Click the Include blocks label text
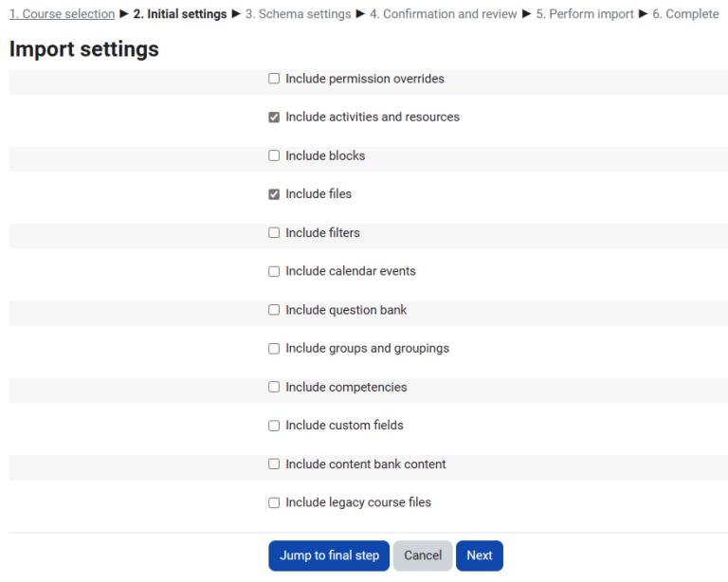Viewport: 728px width, 582px height. point(325,156)
